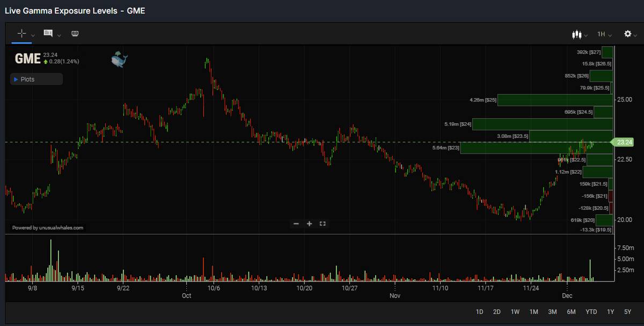Open the chart settings gear
Viewport: 644px width, 326px height.
click(627, 34)
